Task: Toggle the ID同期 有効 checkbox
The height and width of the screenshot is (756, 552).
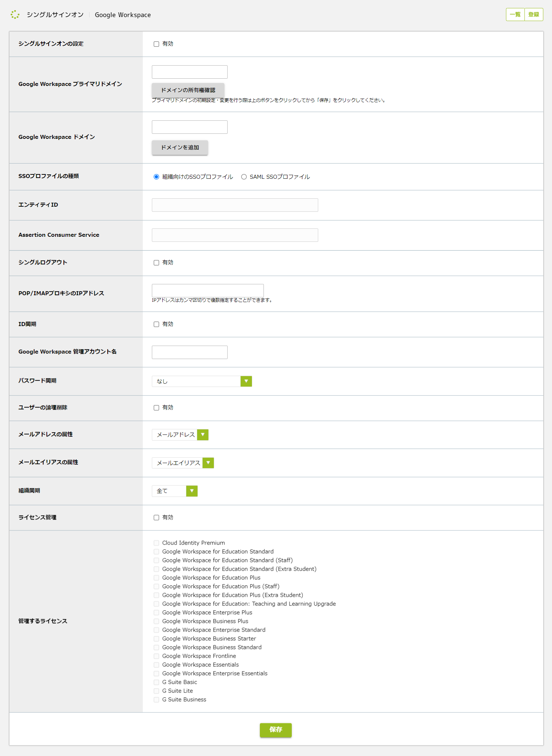Action: pyautogui.click(x=156, y=324)
